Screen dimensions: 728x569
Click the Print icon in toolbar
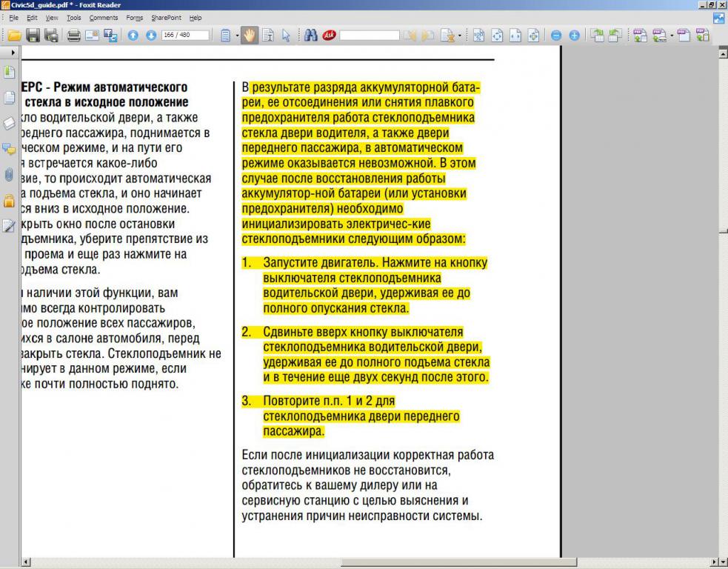[73, 35]
